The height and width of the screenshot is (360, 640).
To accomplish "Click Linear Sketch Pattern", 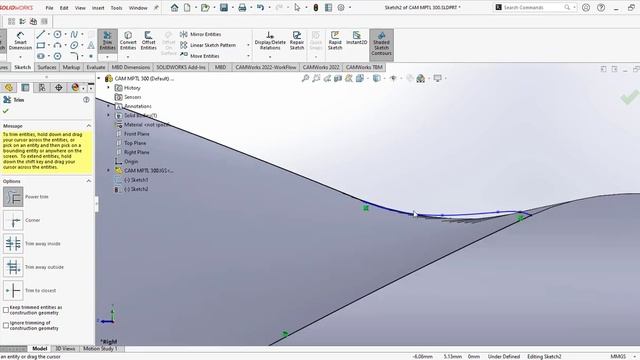I will click(x=208, y=45).
